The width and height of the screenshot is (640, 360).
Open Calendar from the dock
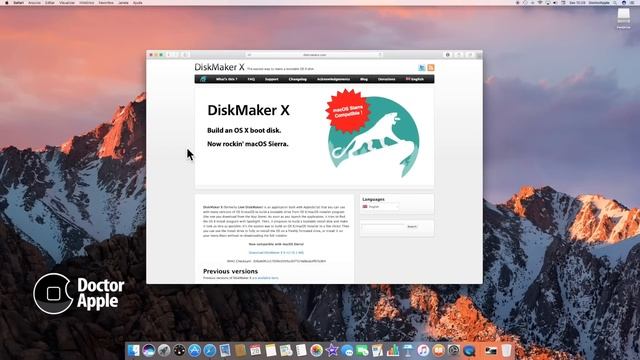255,350
